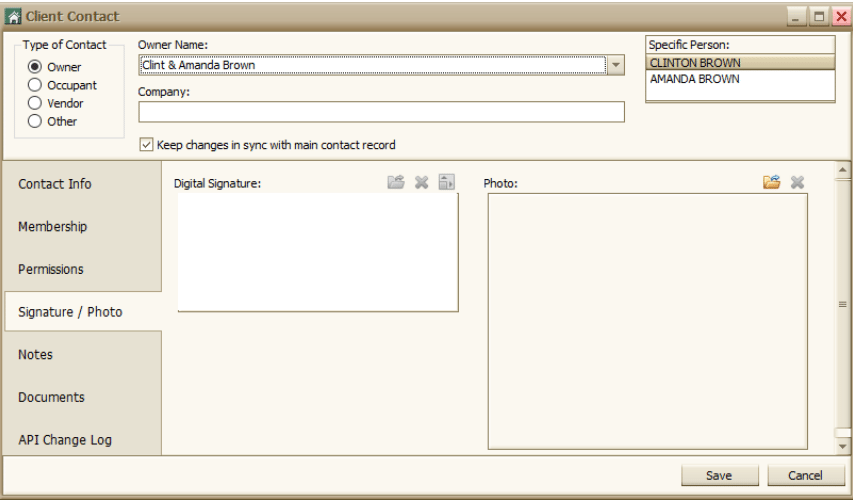Open file icon for Digital Signature
This screenshot has height=501, width=853.
pyautogui.click(x=395, y=182)
